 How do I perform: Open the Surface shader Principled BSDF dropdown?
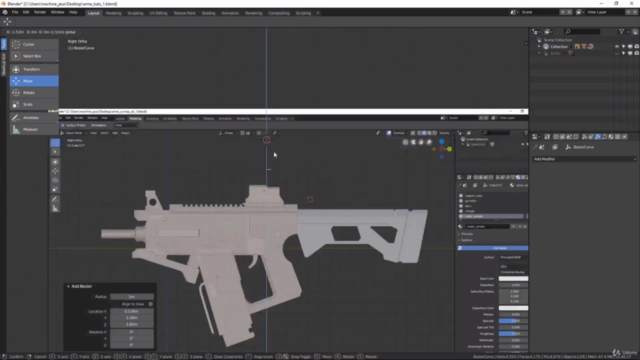(x=513, y=258)
